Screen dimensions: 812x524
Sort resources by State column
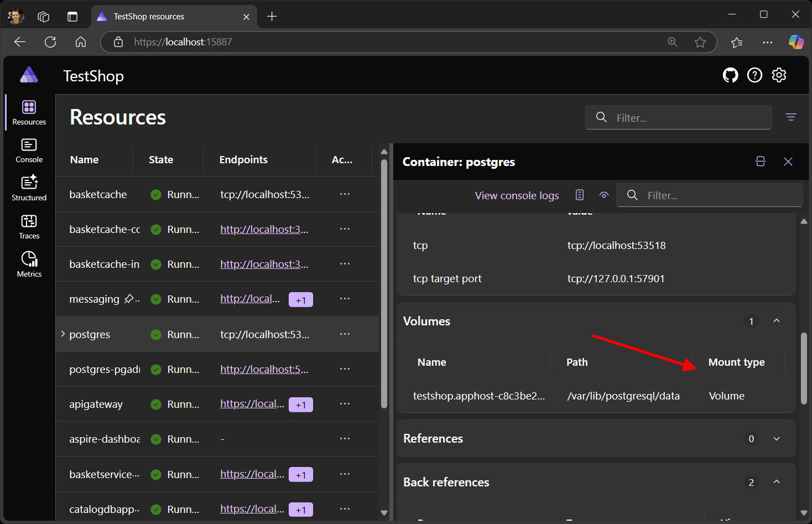pyautogui.click(x=161, y=159)
